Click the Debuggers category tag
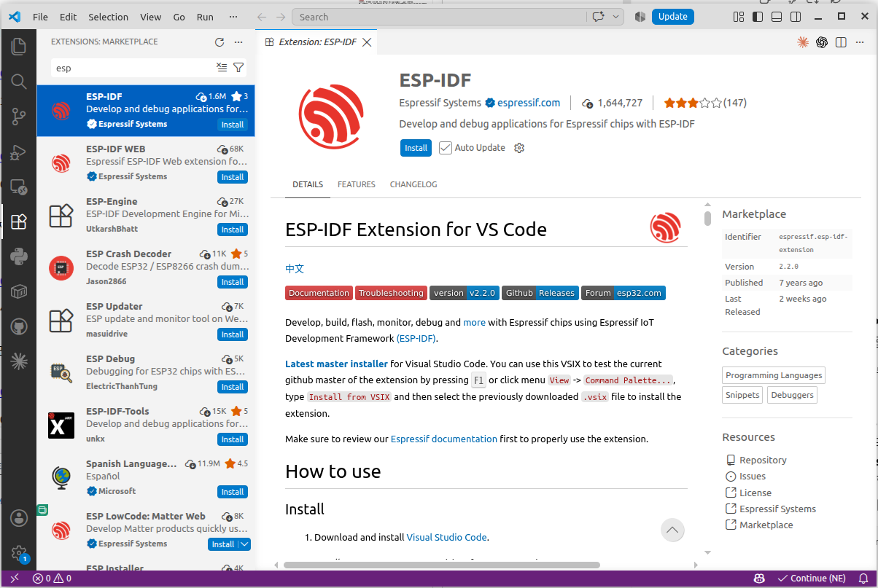 click(x=792, y=395)
